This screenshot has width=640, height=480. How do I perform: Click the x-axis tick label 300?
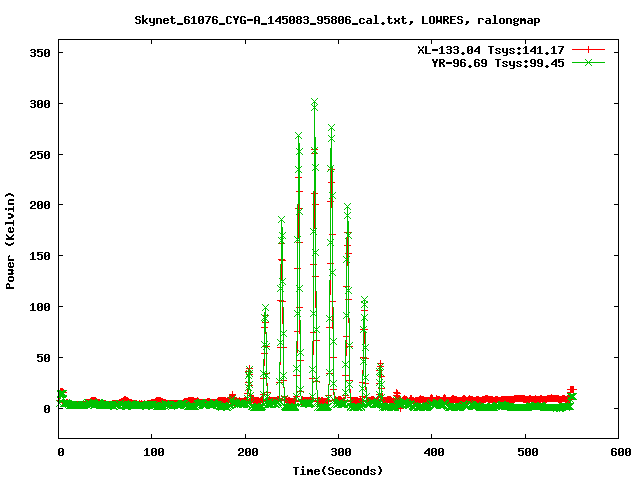[x=339, y=453]
